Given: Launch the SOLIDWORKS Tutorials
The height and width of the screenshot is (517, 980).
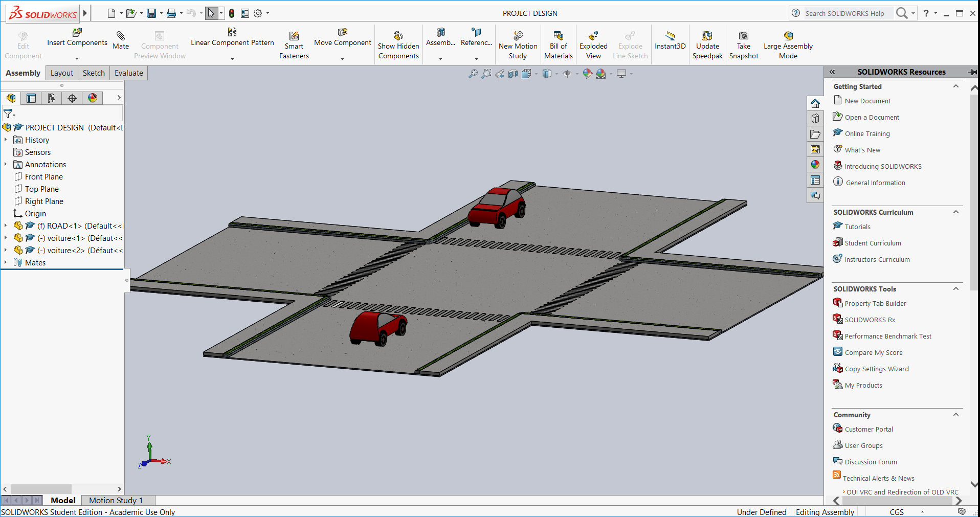Looking at the screenshot, I should click(x=857, y=226).
